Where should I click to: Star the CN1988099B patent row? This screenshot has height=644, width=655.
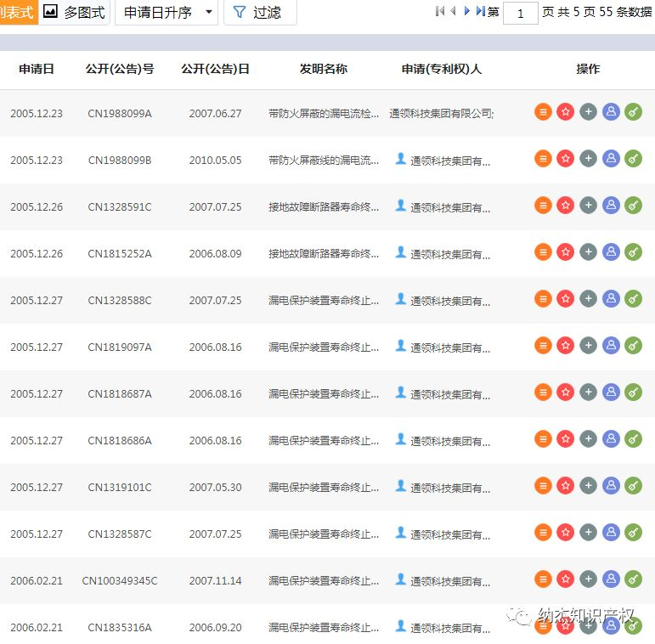pyautogui.click(x=566, y=159)
